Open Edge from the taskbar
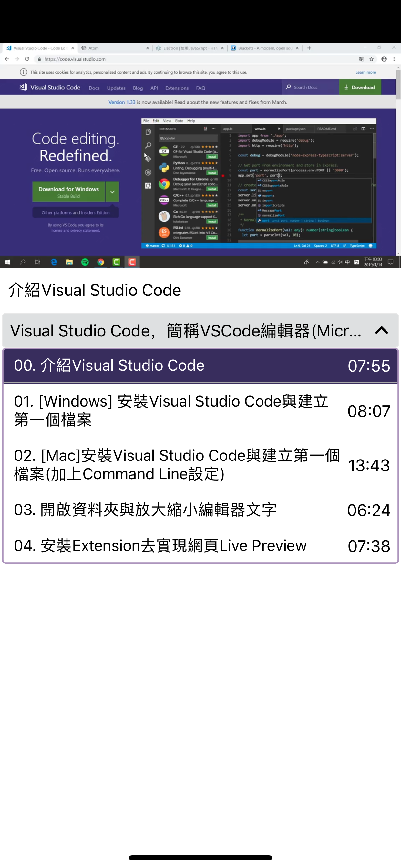The width and height of the screenshot is (401, 868). point(54,262)
